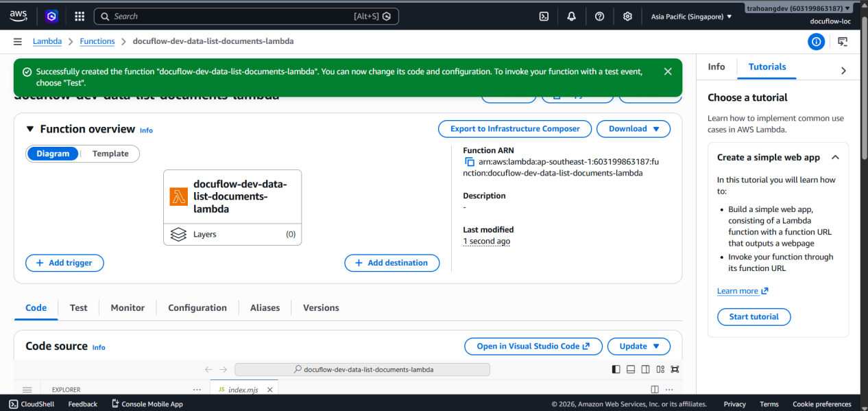Image resolution: width=868 pixels, height=411 pixels.
Task: Toggle the hamburger side navigation menu
Action: tap(17, 41)
